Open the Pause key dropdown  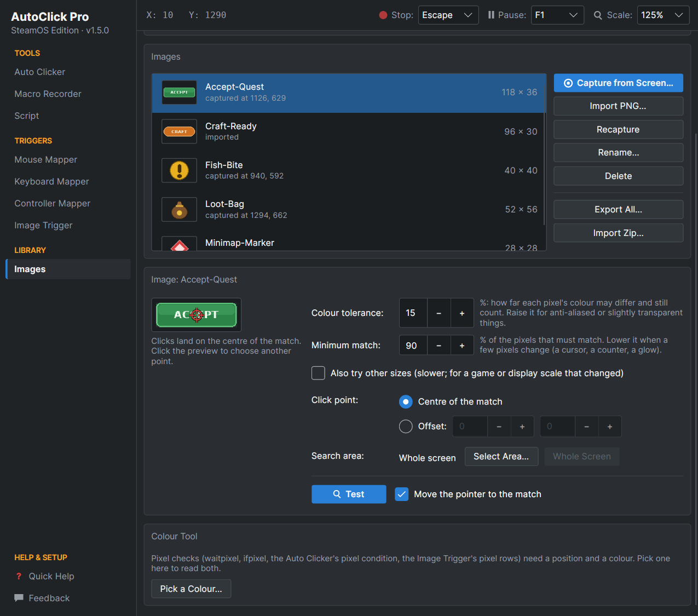tap(557, 15)
